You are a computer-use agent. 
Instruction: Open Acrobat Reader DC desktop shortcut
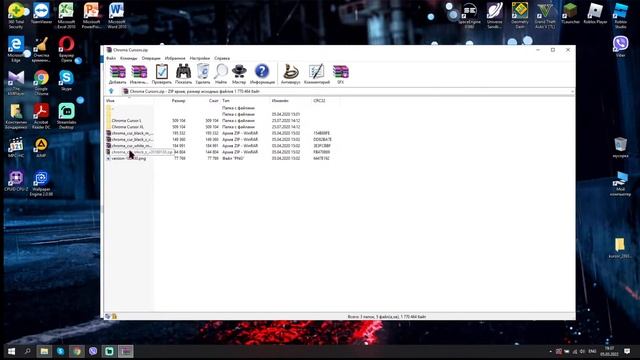point(41,116)
